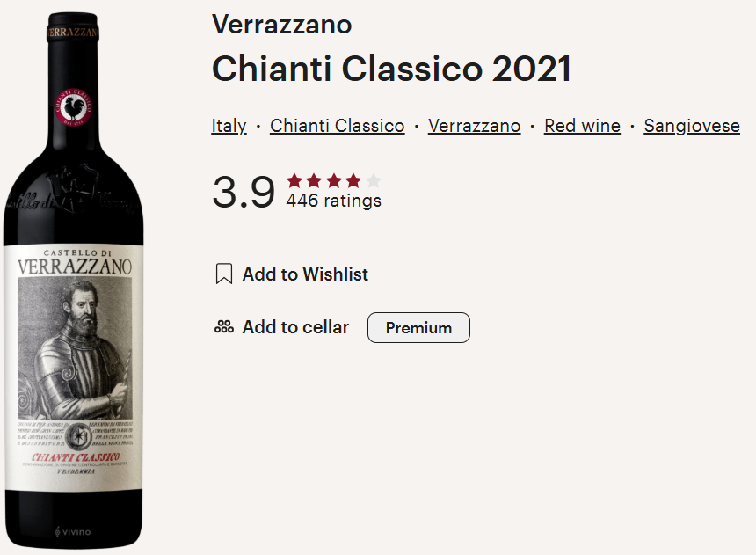Click the bookmark wishlist icon
This screenshot has height=555, width=756.
223,274
